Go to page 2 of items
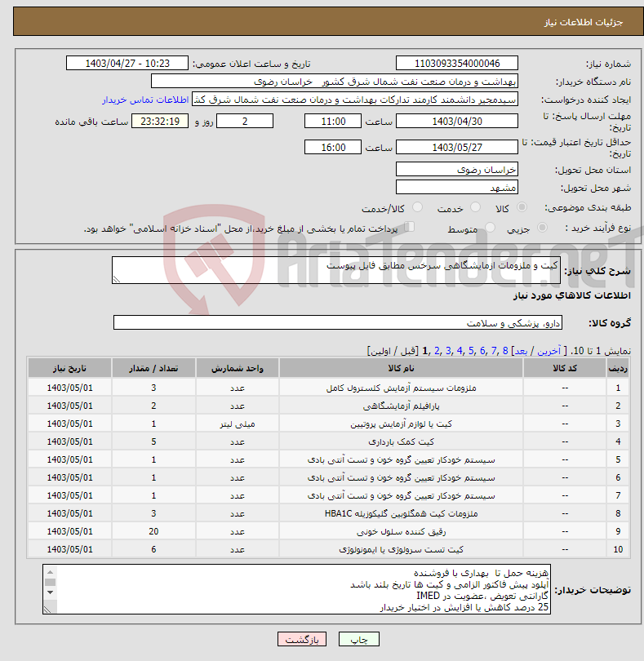Screen dimensions: 644x661 click(x=437, y=351)
